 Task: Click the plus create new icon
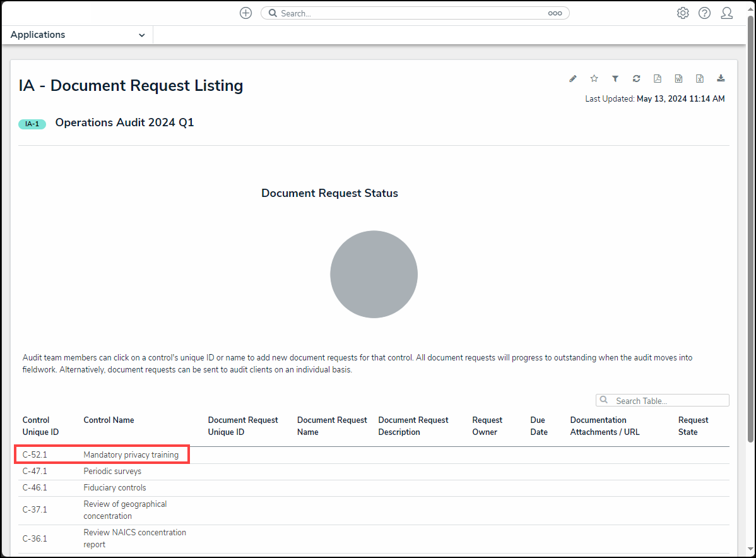click(245, 13)
